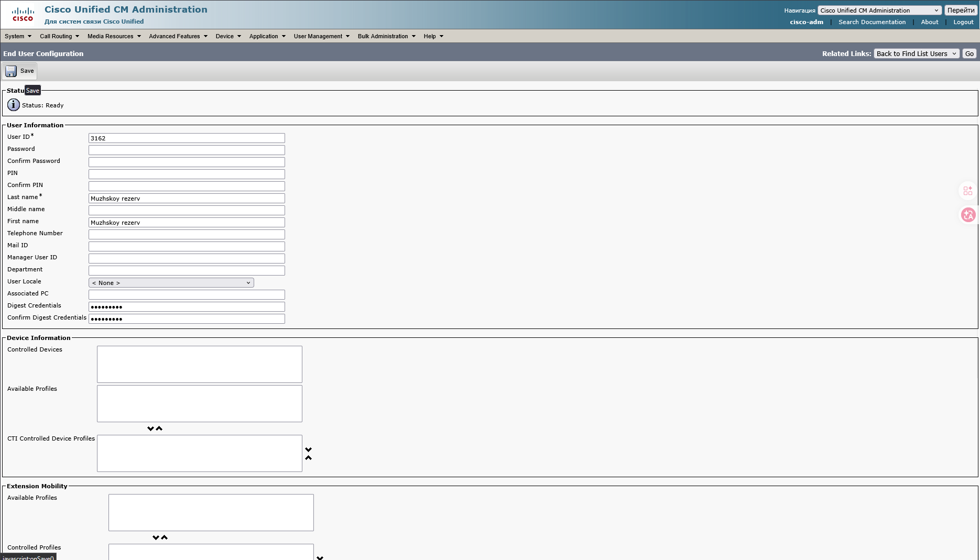Open the User Locale dropdown

[171, 283]
